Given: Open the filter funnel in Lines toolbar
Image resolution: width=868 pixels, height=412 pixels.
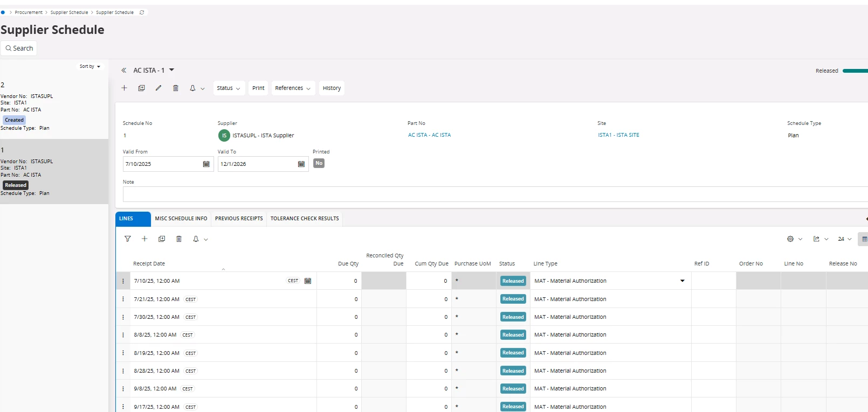Looking at the screenshot, I should [128, 239].
